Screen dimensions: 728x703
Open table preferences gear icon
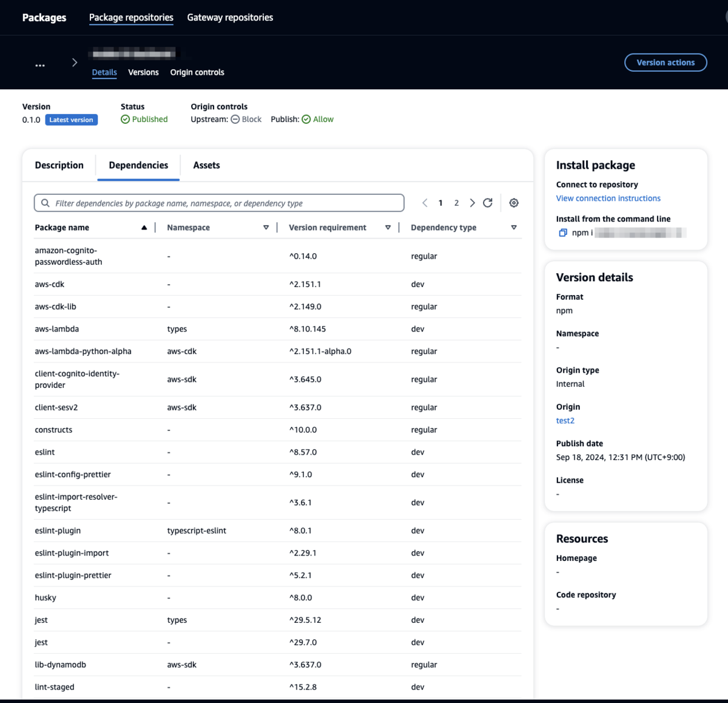514,203
